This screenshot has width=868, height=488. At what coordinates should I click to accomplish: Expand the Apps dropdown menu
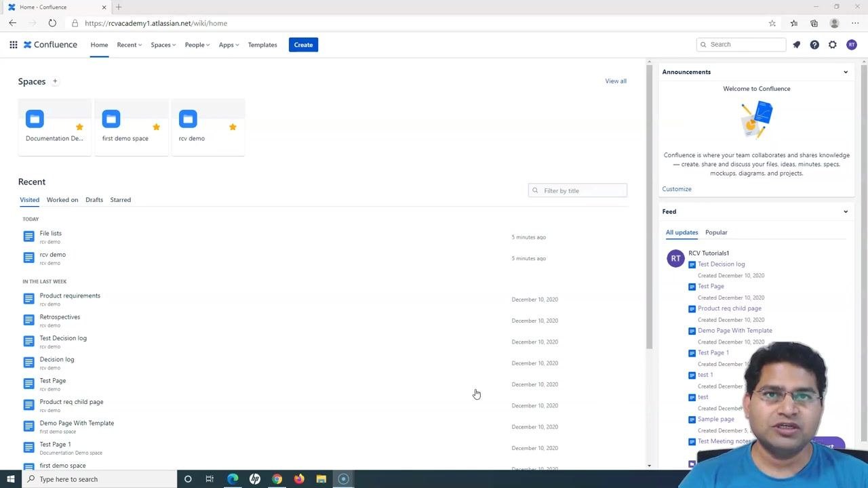point(229,45)
